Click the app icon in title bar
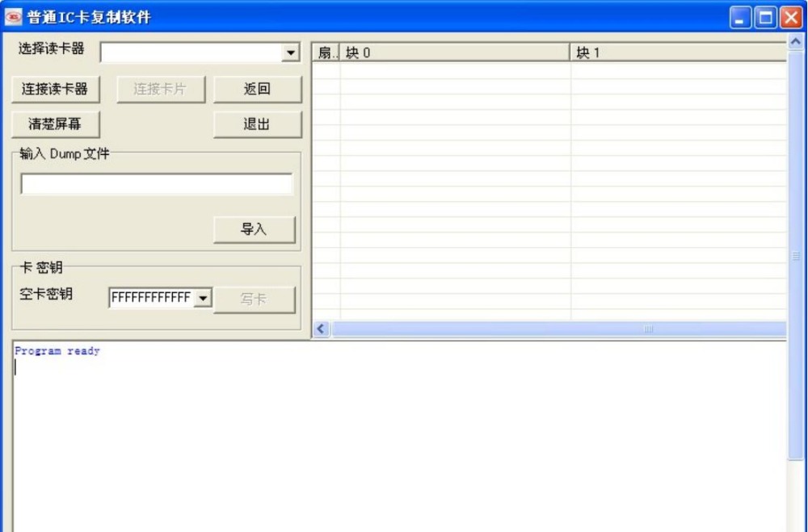This screenshot has width=808, height=532. (x=14, y=17)
